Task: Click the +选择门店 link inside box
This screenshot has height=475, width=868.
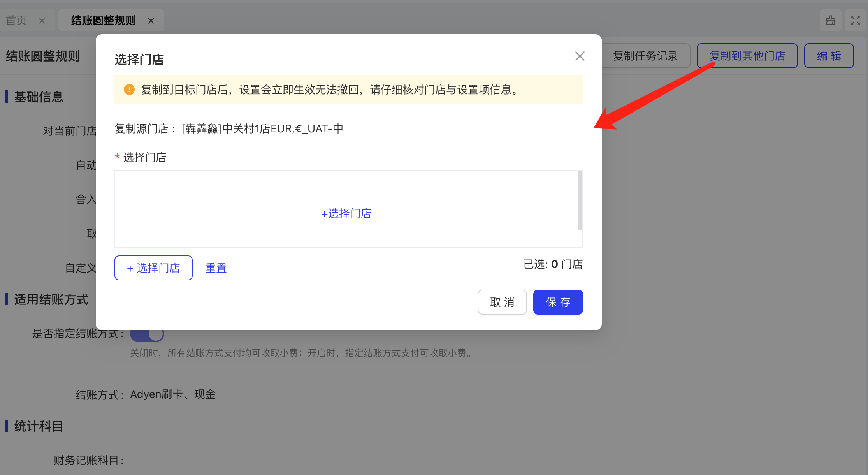Action: [346, 213]
